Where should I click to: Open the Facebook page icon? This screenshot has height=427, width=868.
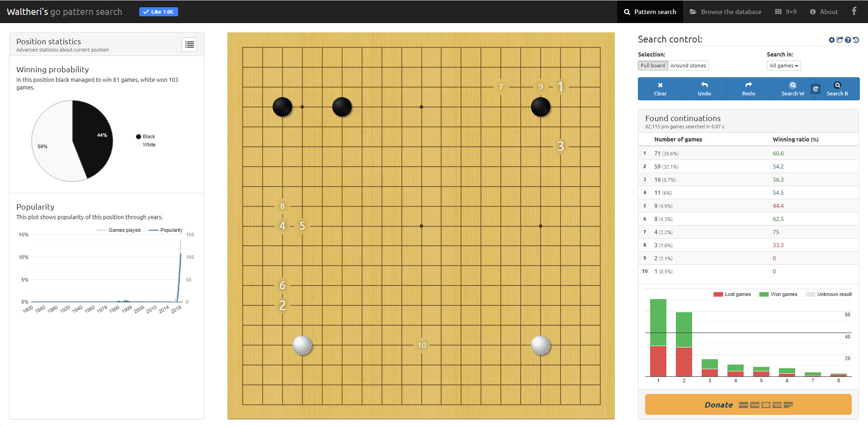click(854, 11)
